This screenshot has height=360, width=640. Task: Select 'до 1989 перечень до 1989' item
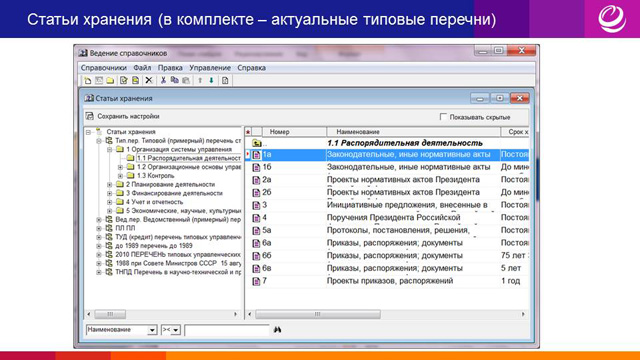(x=154, y=246)
